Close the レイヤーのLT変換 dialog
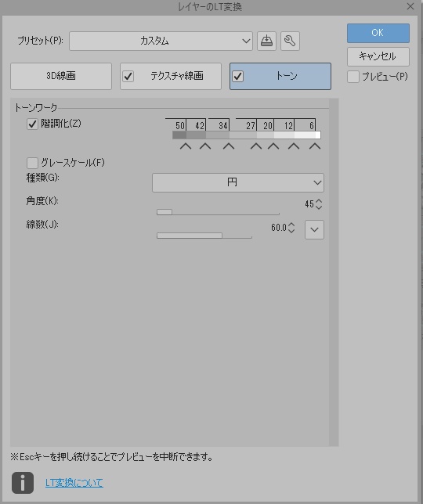 pyautogui.click(x=410, y=6)
